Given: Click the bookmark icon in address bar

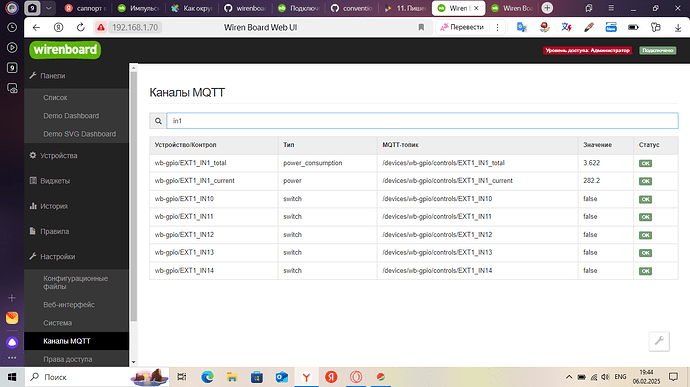Looking at the screenshot, I should tap(421, 27).
